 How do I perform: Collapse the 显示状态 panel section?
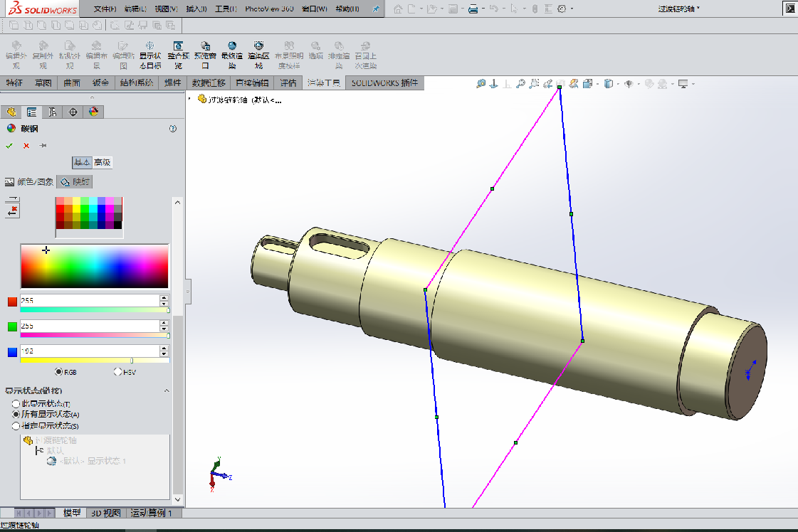coord(167,390)
